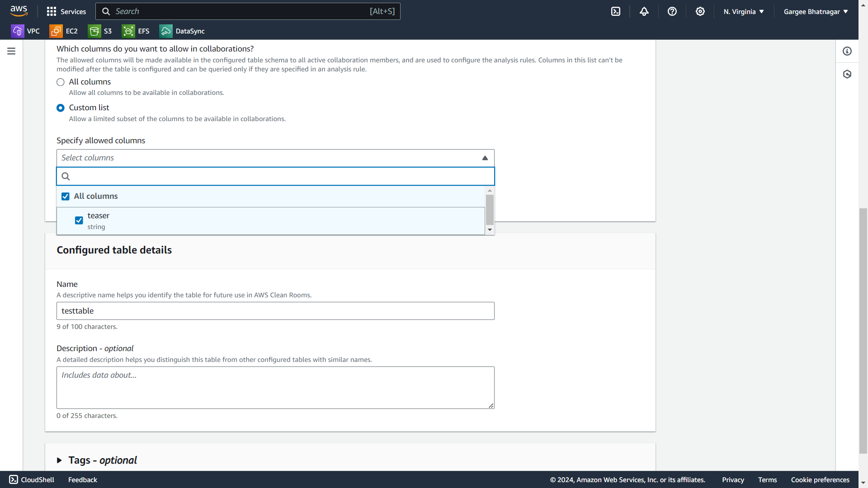The height and width of the screenshot is (488, 868).
Task: Open the EC2 service shortcut
Action: tap(64, 31)
